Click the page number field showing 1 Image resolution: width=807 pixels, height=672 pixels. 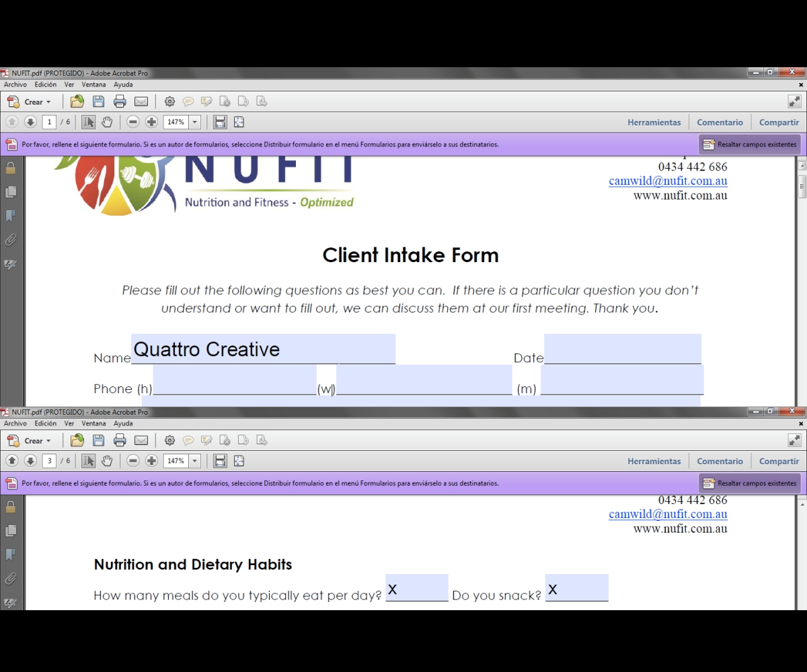49,122
